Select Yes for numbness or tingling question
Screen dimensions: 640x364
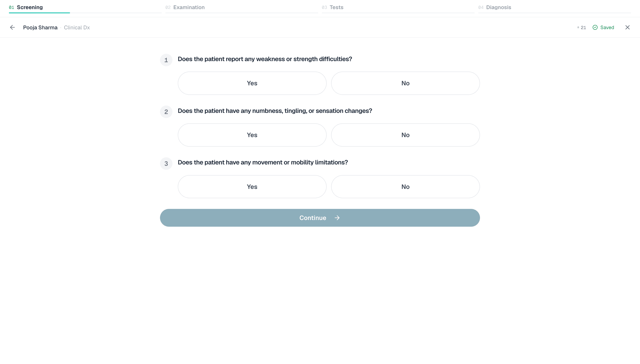click(252, 135)
